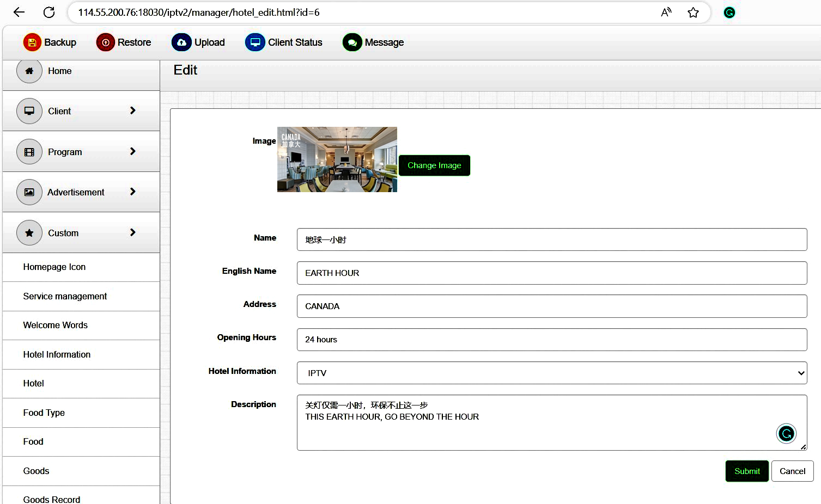Grab the Description textarea resize handle
Screen dimensions: 821x504
click(803, 447)
